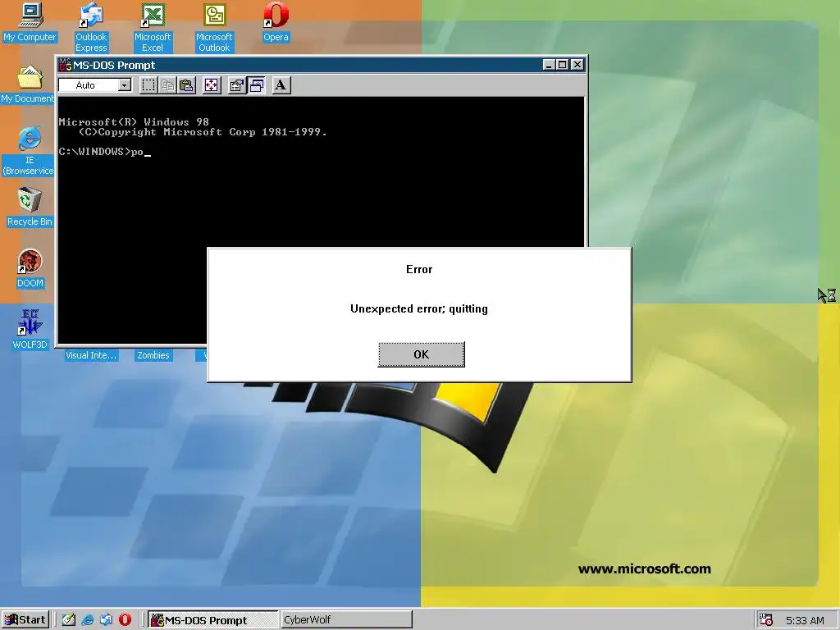Select the DOOM desktop shortcut
This screenshot has height=630, width=840.
point(30,269)
